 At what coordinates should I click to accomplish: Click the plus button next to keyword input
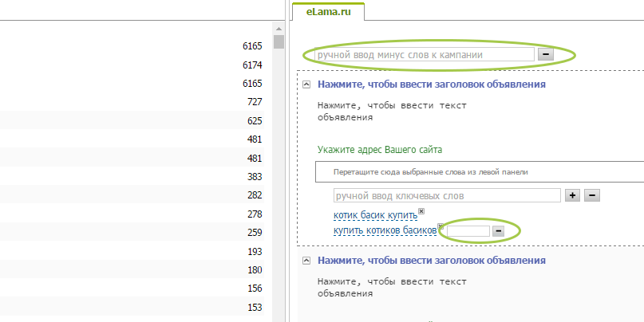pos(572,195)
